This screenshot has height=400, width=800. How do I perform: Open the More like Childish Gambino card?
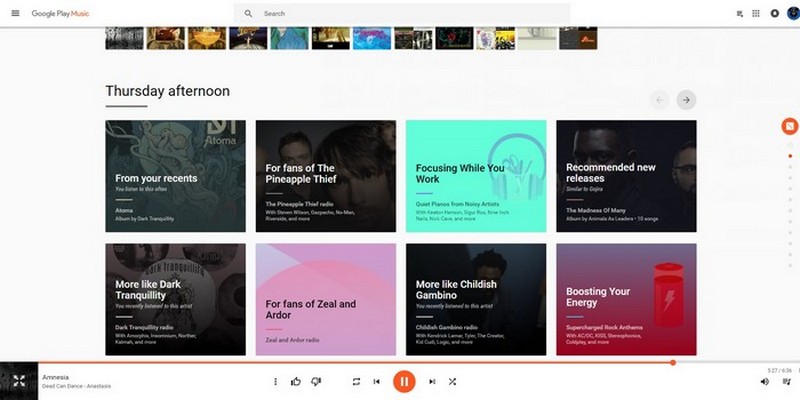point(476,299)
